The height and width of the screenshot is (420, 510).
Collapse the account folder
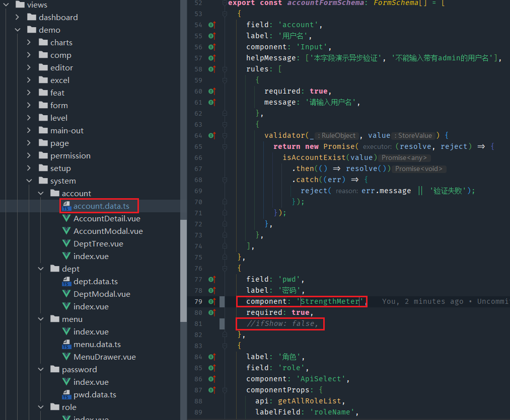coord(41,193)
